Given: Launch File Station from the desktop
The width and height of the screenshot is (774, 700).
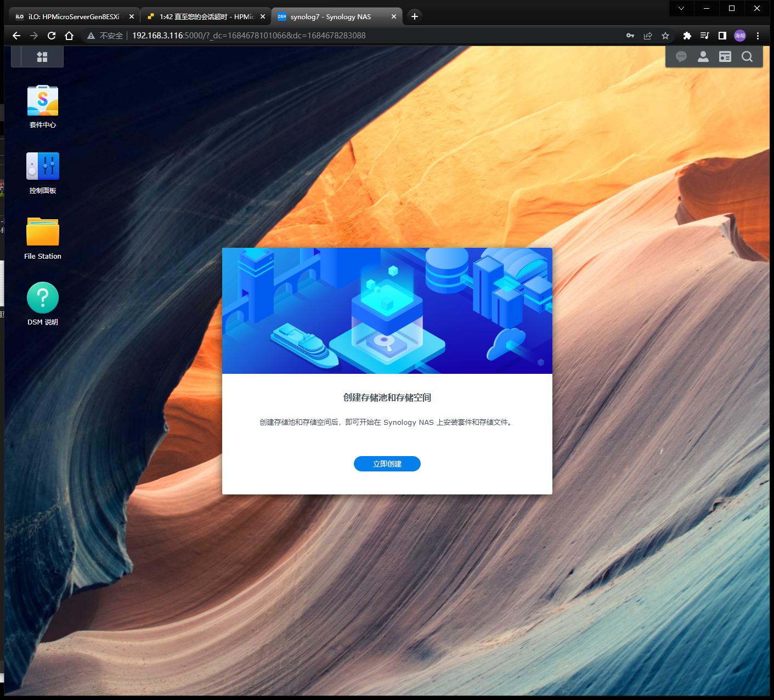Looking at the screenshot, I should [43, 238].
